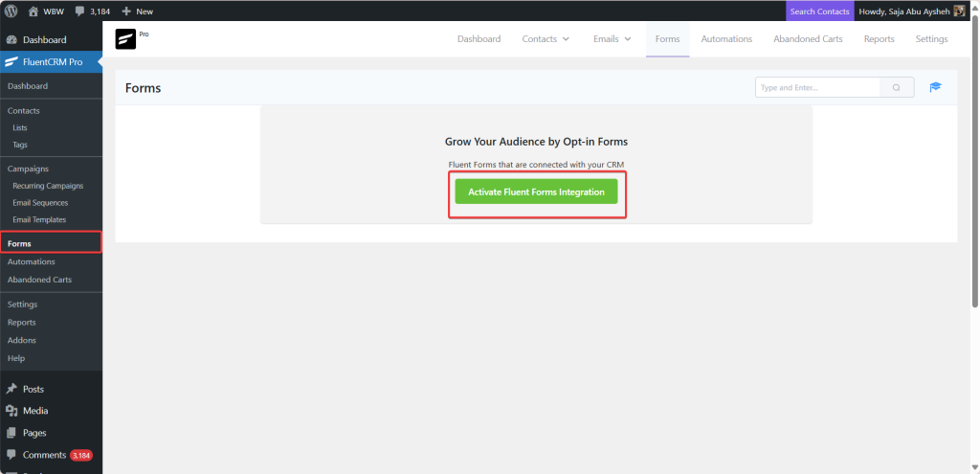
Task: Open Tags in the sidebar
Action: (x=20, y=145)
